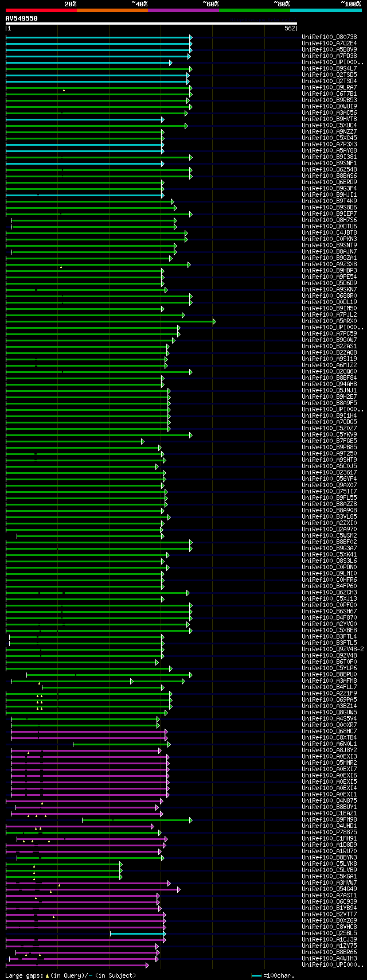
Task: Click hit UniRef100_B9I381
Action: 329,157
